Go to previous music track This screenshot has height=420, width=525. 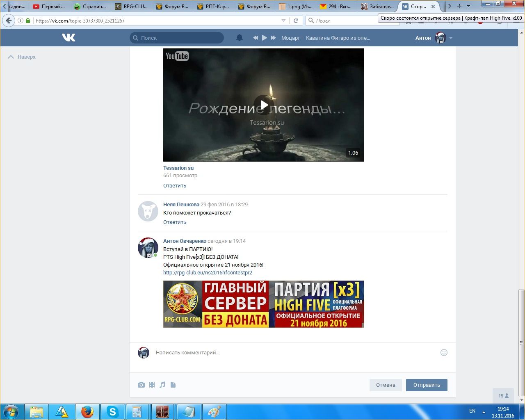[x=256, y=38]
